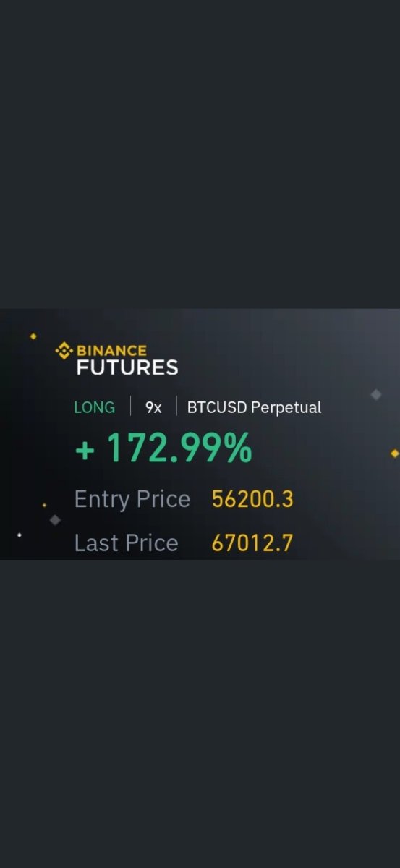This screenshot has width=400, height=868.
Task: Tap the Last Price label
Action: click(x=126, y=543)
